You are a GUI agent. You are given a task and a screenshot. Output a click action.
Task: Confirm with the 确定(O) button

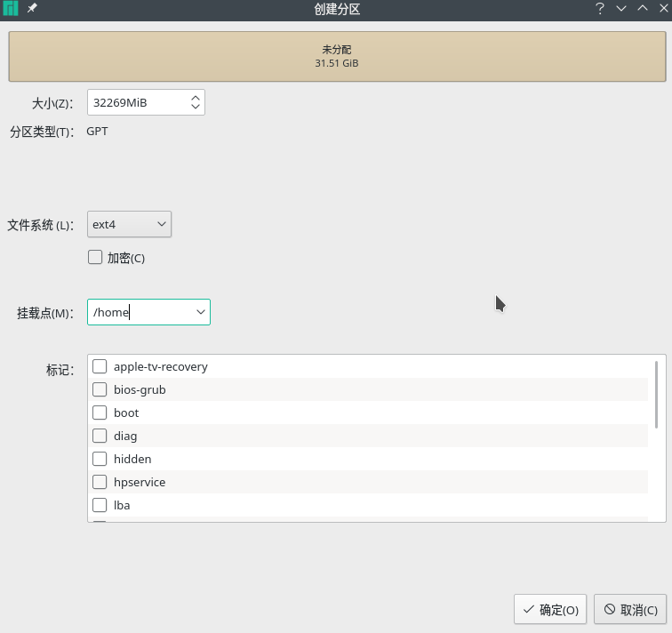550,609
